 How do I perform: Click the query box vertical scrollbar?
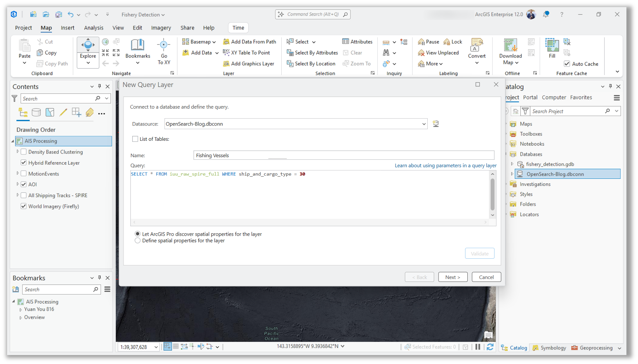pyautogui.click(x=492, y=195)
